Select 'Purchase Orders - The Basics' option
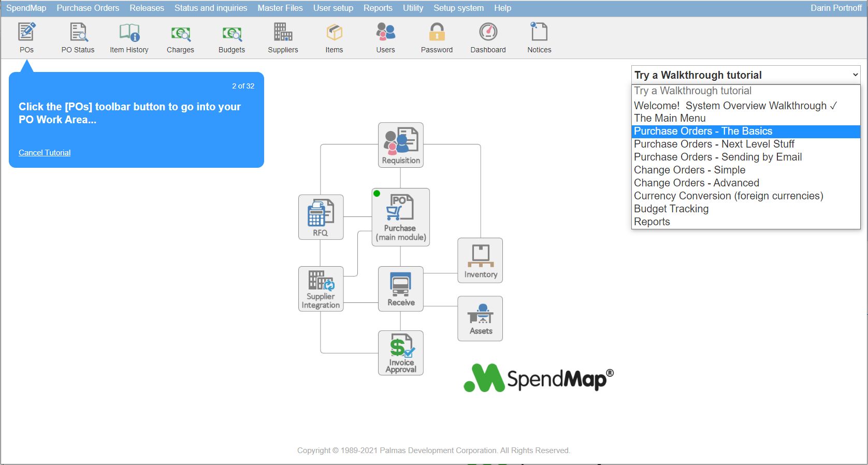Screen dimensions: 868x465 pos(703,132)
